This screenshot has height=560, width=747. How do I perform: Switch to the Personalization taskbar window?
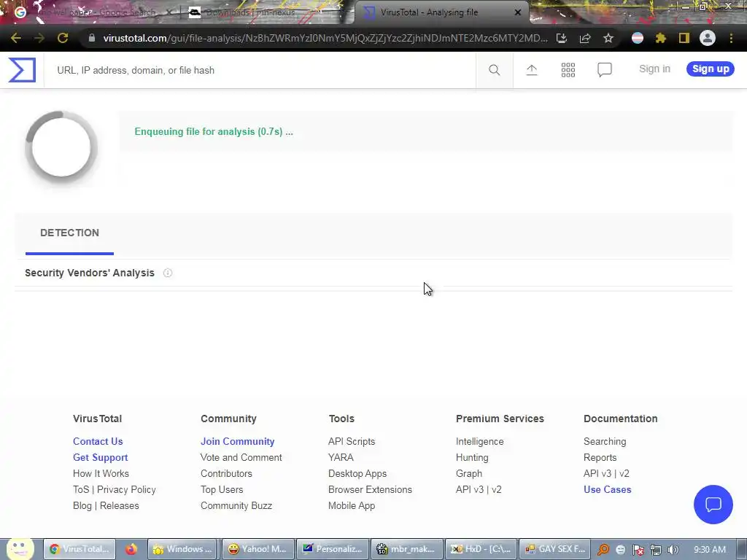[332, 549]
